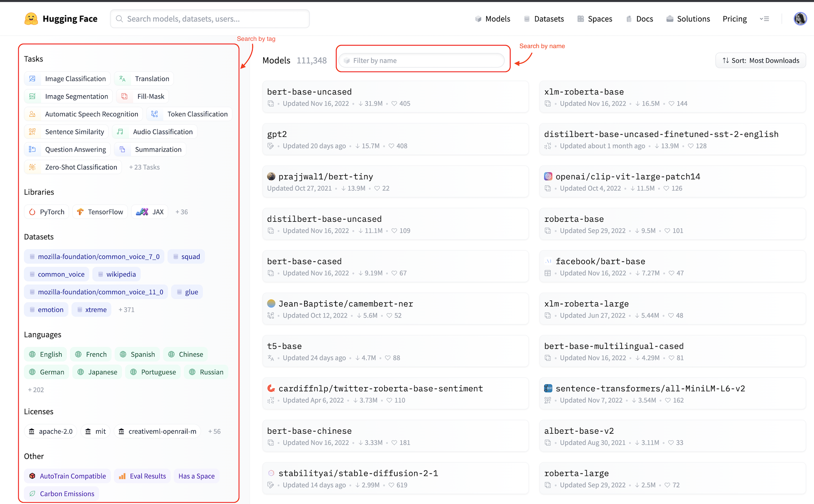Open the user profile avatar

pos(800,19)
